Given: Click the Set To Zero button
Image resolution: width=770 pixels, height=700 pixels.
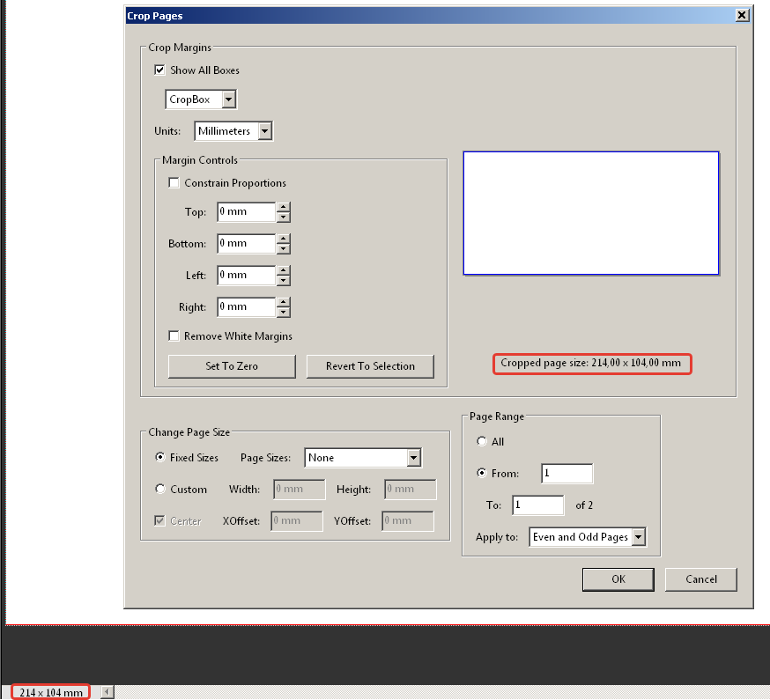Looking at the screenshot, I should coord(232,366).
